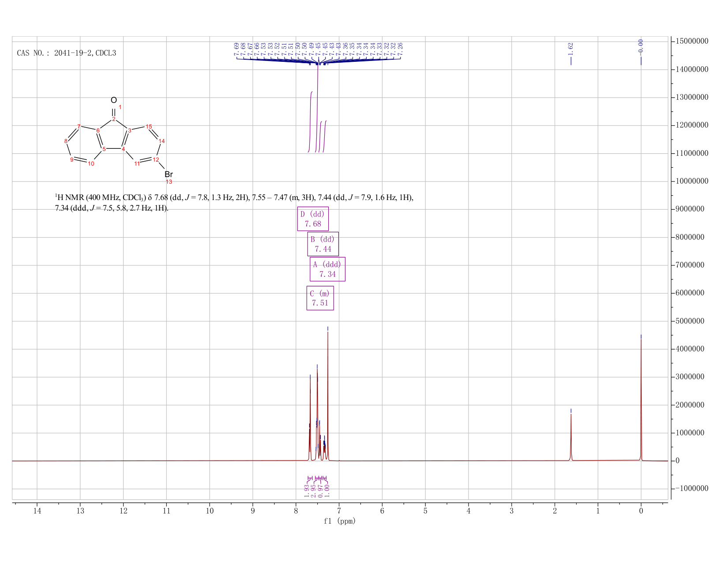Click the 15000000 intensity axis label
The height and width of the screenshot is (563, 728).
coord(692,41)
